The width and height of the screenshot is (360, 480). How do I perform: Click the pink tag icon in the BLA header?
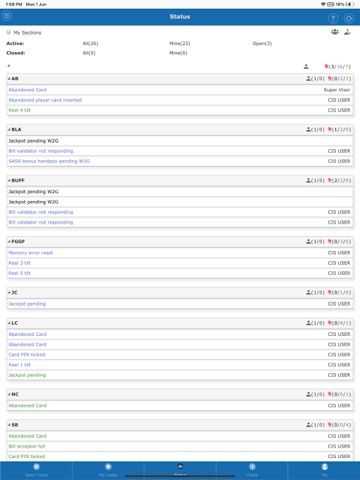click(x=330, y=129)
